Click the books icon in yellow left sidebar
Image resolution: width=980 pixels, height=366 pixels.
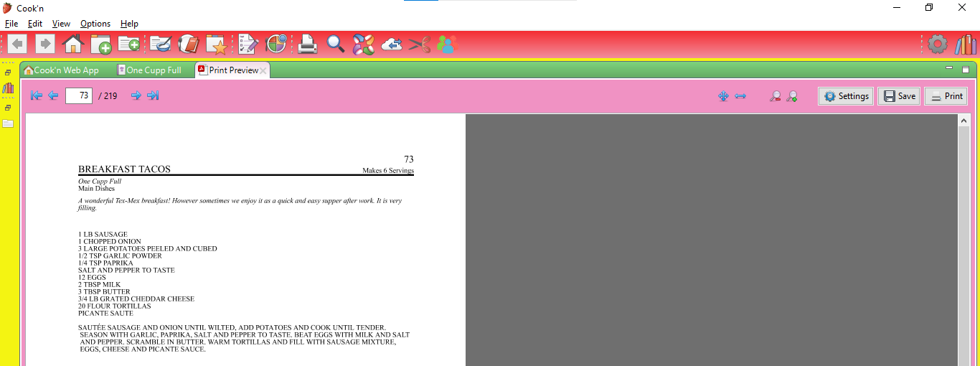tap(8, 88)
